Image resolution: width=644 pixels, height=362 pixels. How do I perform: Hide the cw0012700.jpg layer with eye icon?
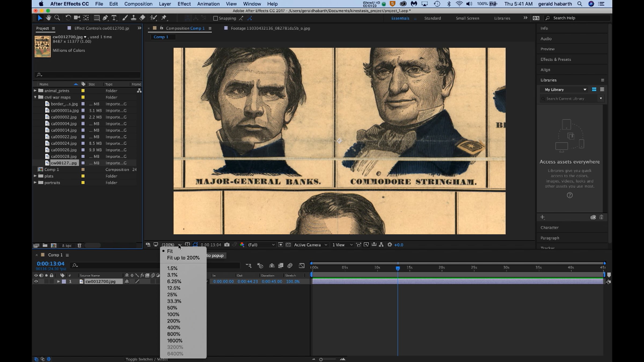[36, 282]
